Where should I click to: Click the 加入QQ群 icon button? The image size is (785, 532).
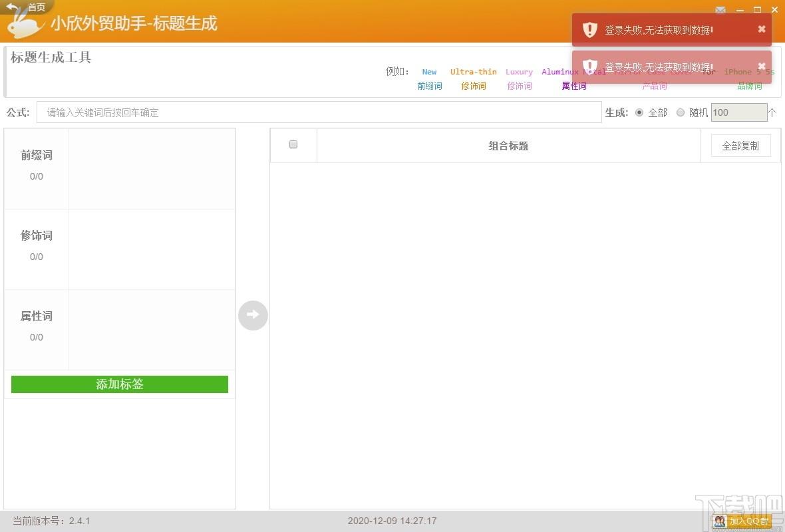(742, 521)
